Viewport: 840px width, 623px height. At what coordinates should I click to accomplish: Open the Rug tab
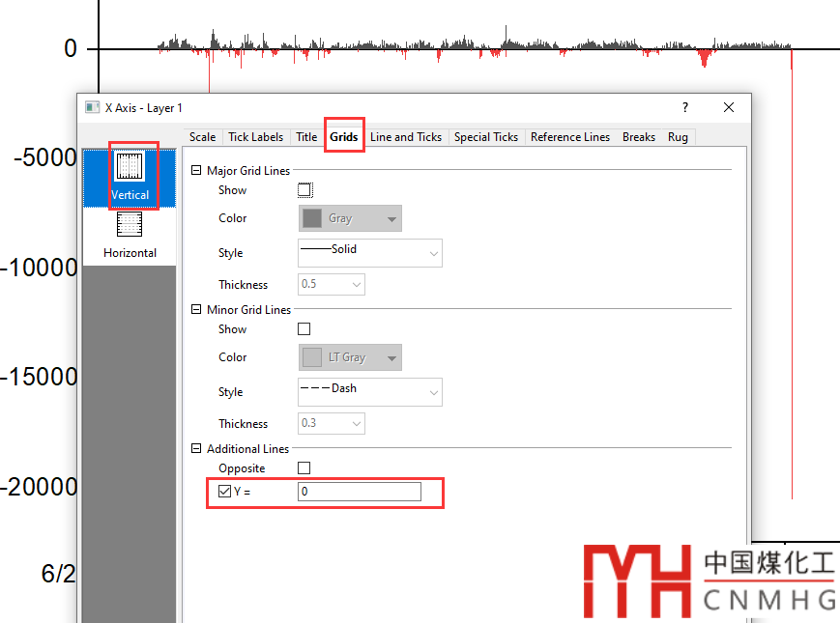(x=678, y=137)
